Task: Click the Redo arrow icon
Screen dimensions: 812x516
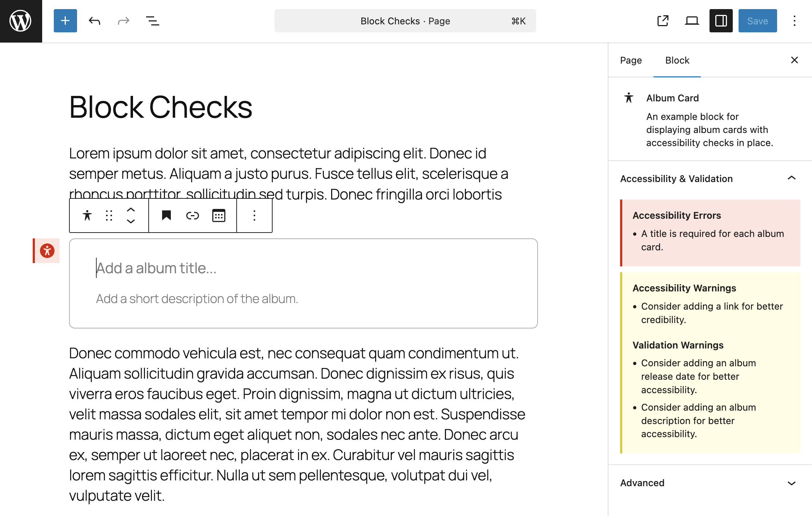Action: (x=123, y=21)
